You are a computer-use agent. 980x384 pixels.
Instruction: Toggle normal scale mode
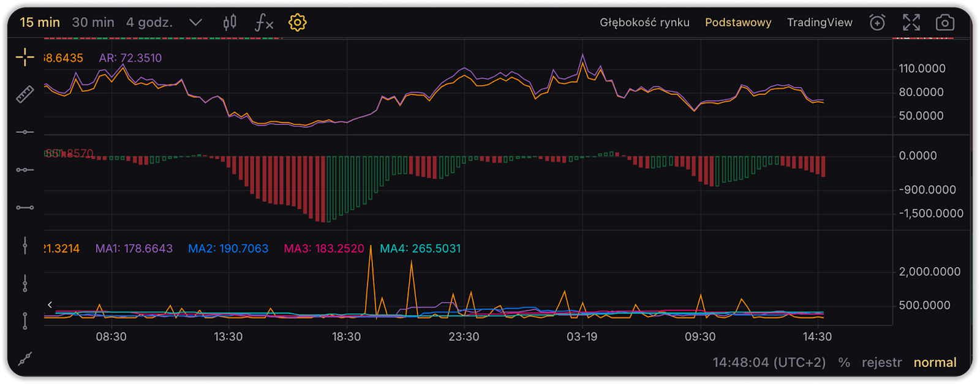tap(935, 363)
